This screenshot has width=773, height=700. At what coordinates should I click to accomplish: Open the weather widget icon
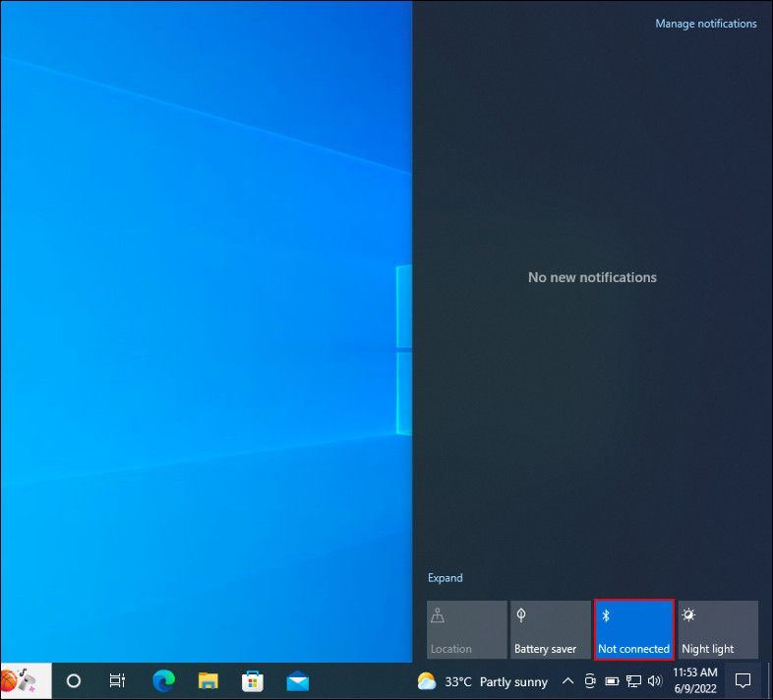point(427,681)
